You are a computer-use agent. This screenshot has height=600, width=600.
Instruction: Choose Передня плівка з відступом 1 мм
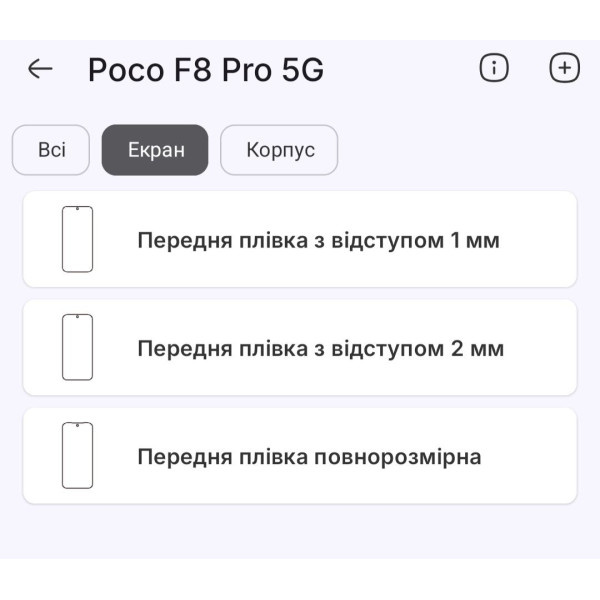318,241
